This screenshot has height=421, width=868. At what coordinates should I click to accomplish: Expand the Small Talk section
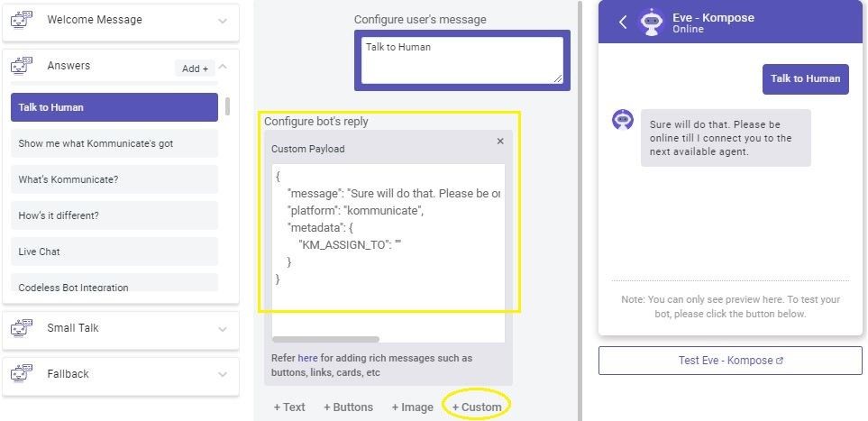pyautogui.click(x=223, y=329)
